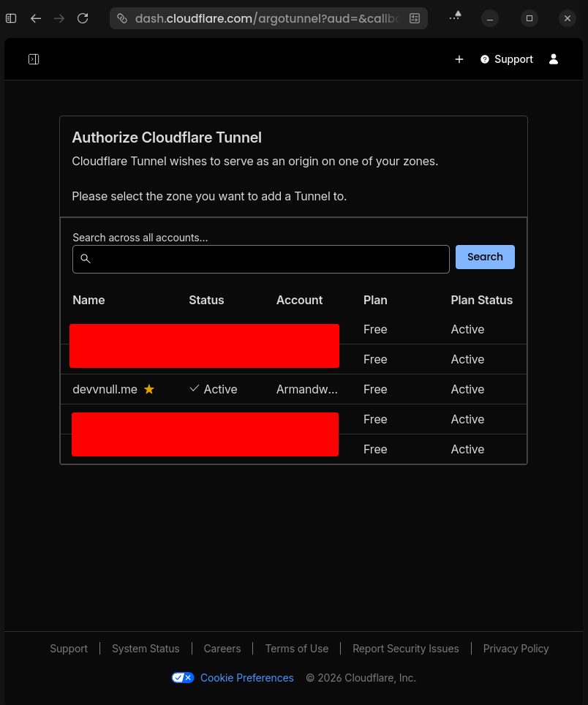Open the Report Security Issues link

405,649
